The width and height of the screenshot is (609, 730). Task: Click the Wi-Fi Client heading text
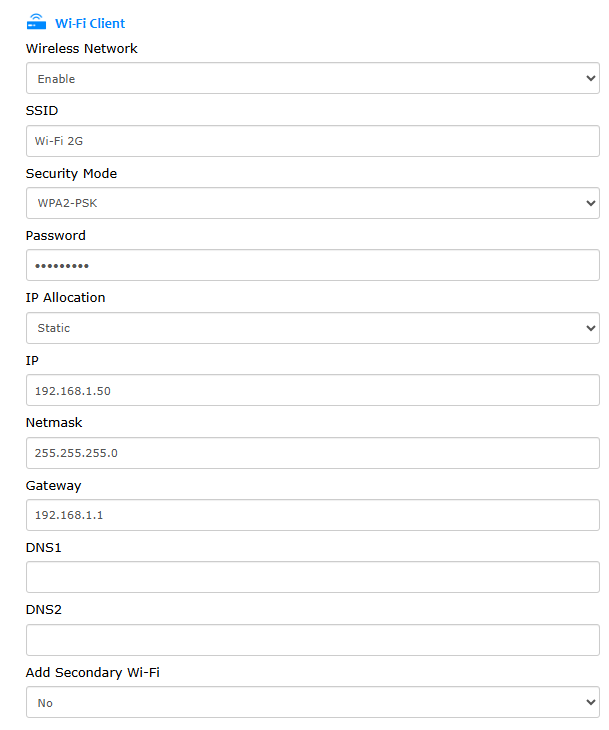(x=90, y=23)
